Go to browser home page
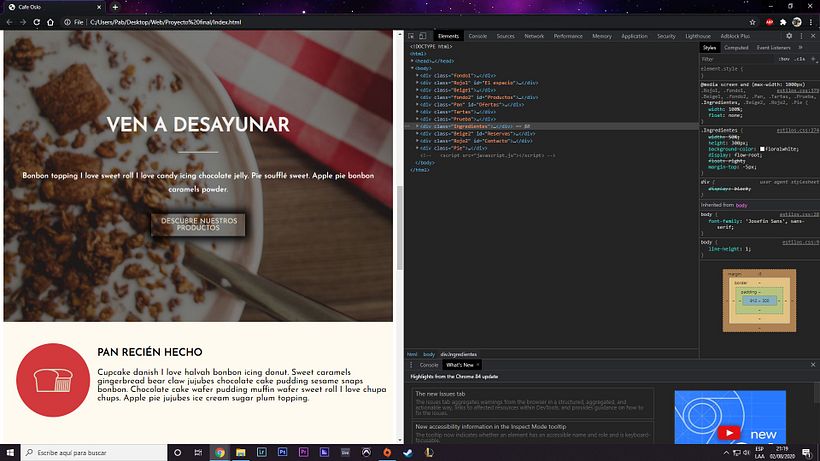 coord(50,22)
